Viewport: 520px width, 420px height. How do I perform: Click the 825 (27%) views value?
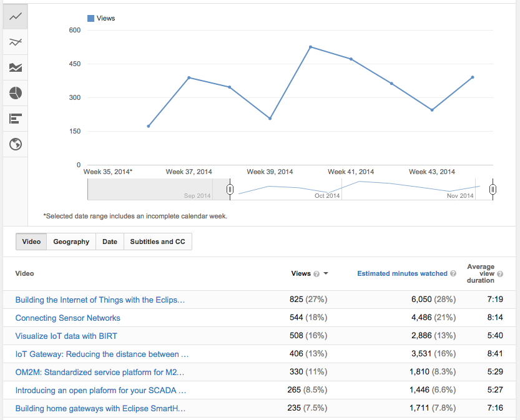tap(308, 300)
